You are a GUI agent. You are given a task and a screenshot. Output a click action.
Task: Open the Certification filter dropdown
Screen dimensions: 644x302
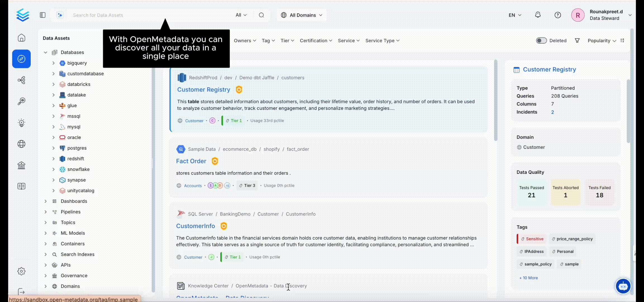(316, 41)
